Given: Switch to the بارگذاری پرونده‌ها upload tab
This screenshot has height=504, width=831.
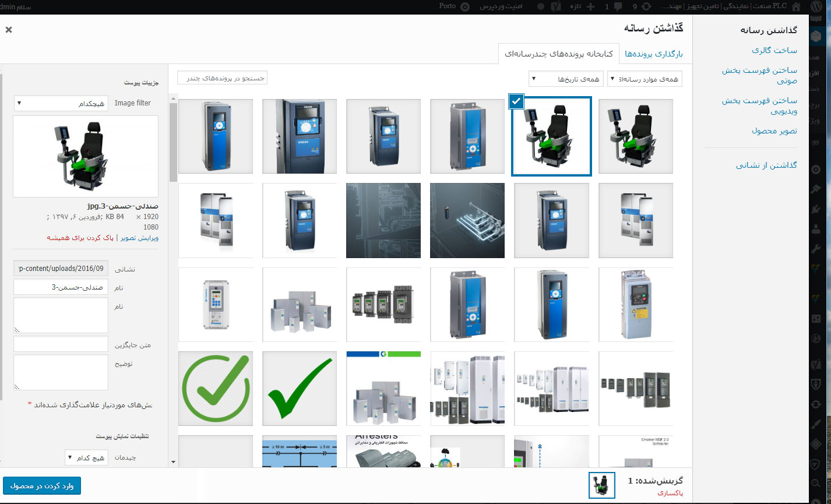Looking at the screenshot, I should (x=653, y=54).
